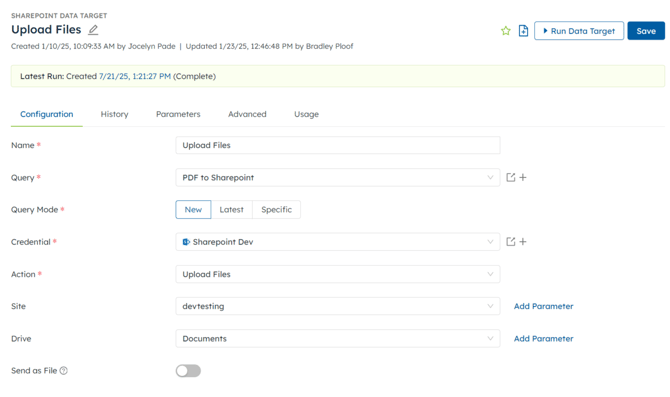This screenshot has width=670, height=397.
Task: Click the pencil edit icon beside the title
Action: point(93,30)
